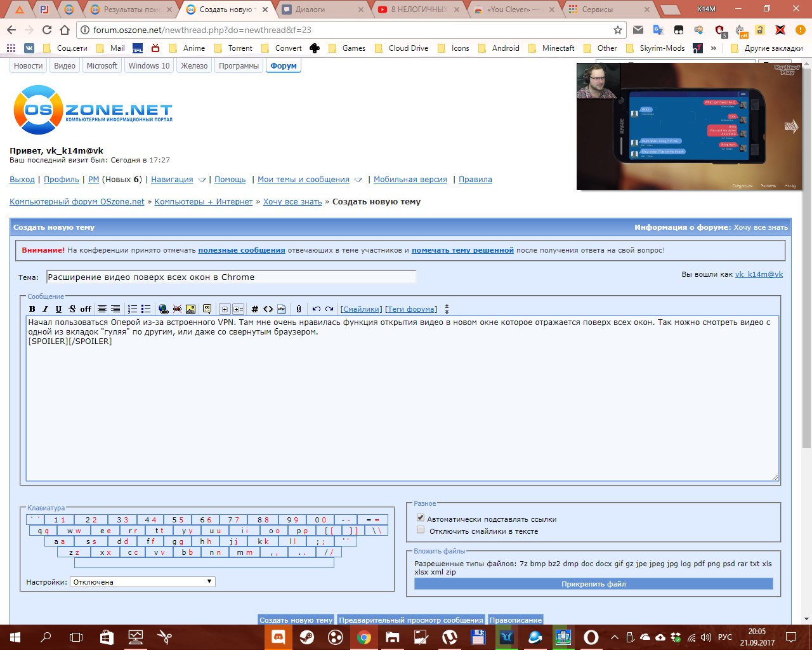The image size is (812, 650).
Task: Open uTorrent from the taskbar
Action: [450, 637]
